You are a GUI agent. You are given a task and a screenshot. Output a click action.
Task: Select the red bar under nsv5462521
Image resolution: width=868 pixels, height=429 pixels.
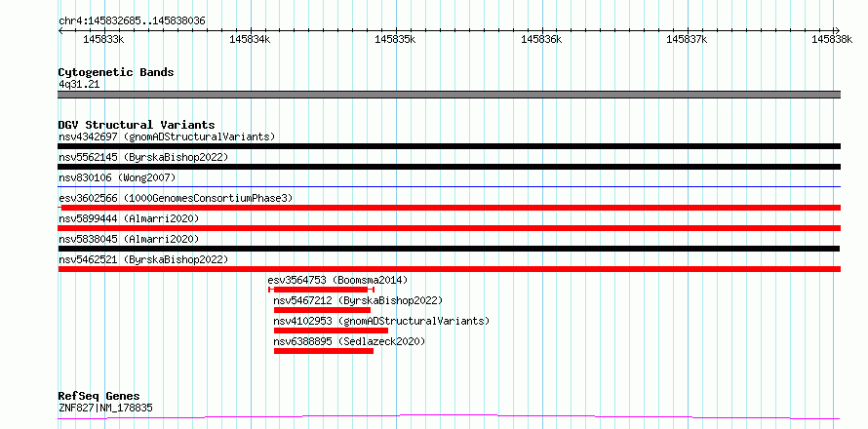(449, 269)
